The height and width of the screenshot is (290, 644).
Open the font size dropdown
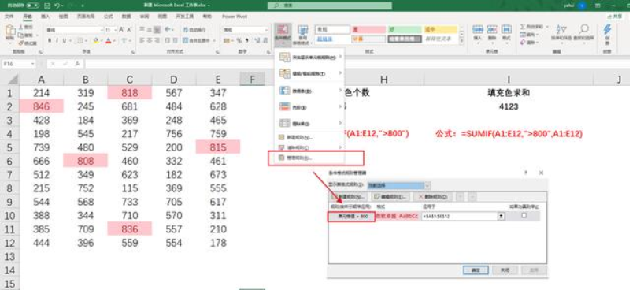coord(116,30)
